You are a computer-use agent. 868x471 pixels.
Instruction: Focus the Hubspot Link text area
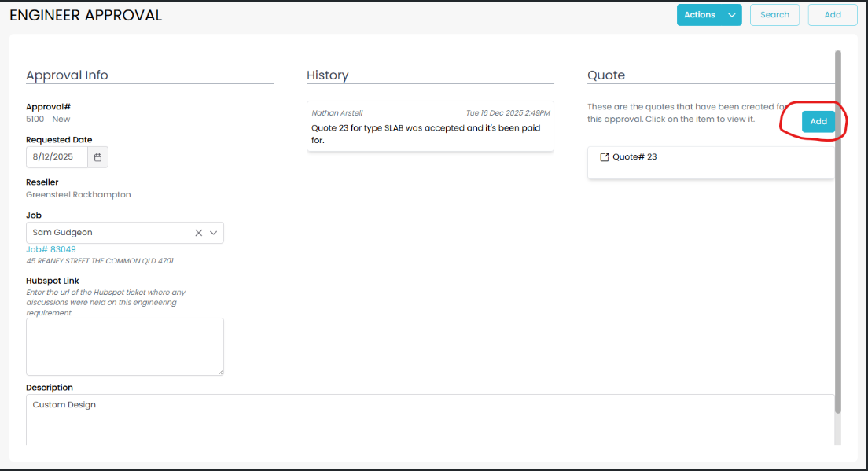124,346
